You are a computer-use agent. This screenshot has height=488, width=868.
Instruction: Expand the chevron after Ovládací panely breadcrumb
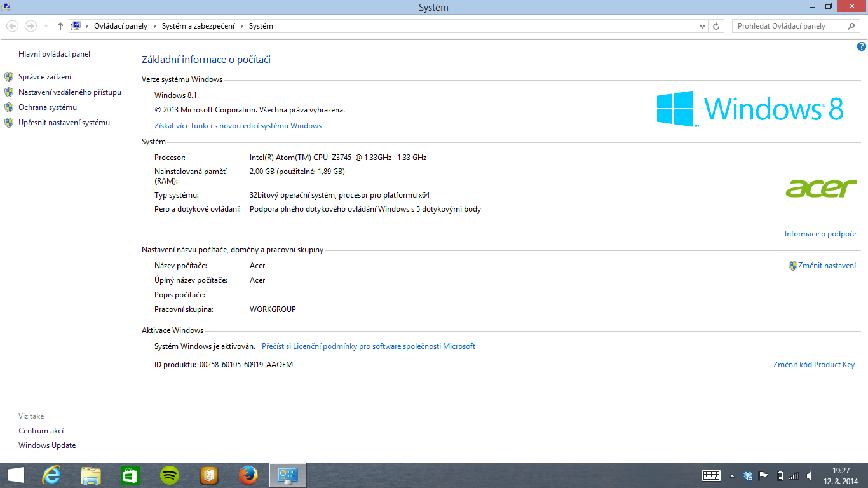pos(154,26)
